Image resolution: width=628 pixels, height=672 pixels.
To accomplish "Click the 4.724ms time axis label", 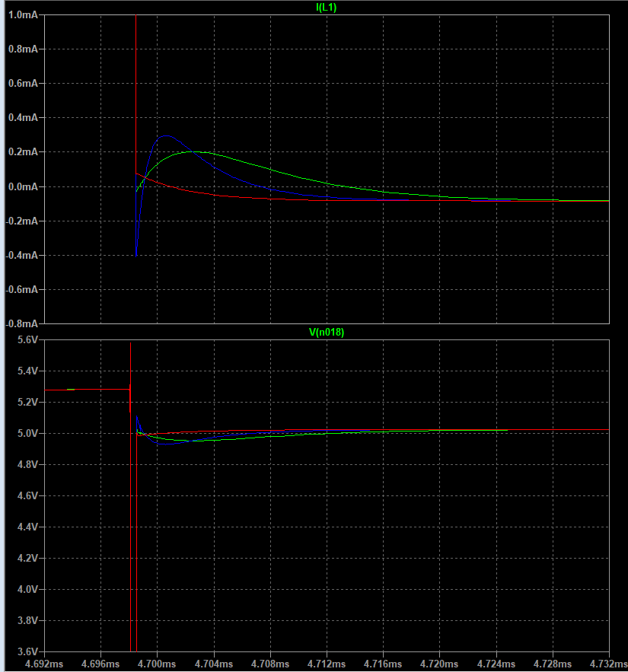I will coord(496,664).
